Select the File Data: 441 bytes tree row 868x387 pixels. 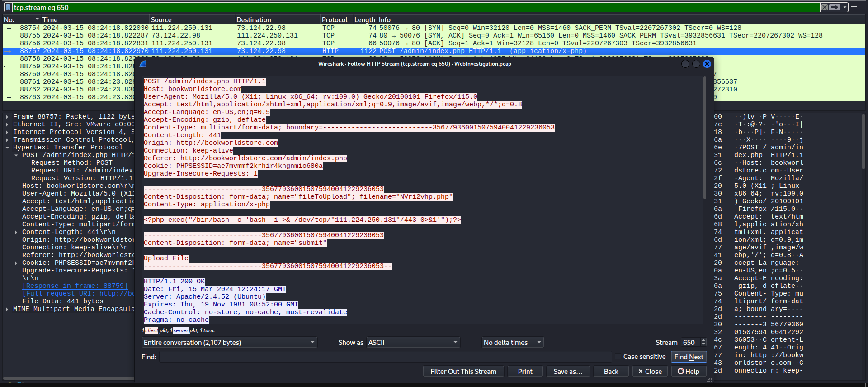tap(63, 301)
